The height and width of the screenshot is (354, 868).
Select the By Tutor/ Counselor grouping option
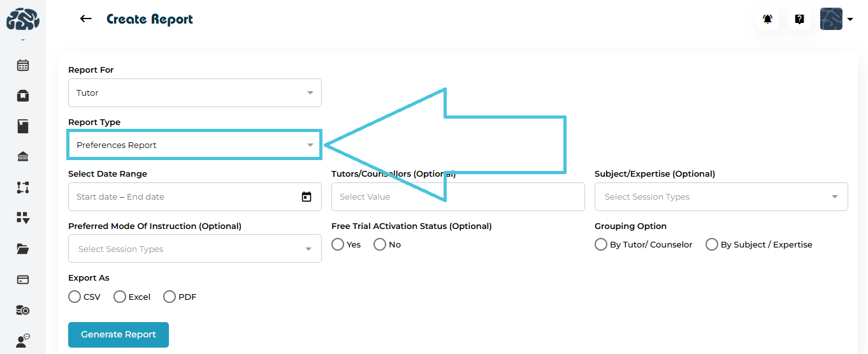click(601, 245)
